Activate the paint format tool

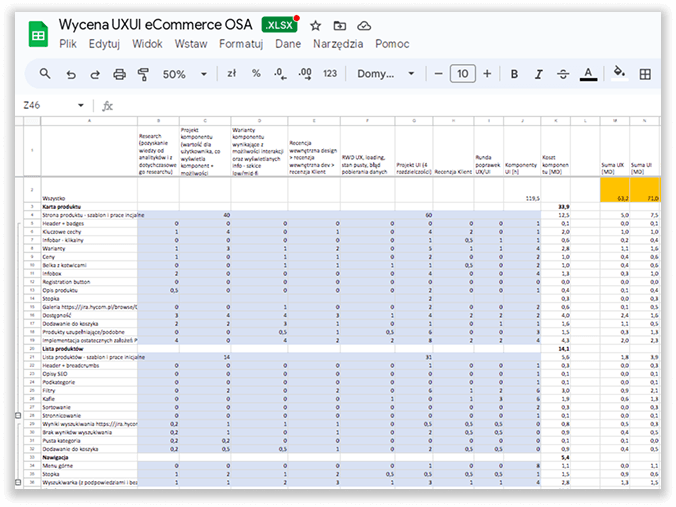(x=143, y=74)
